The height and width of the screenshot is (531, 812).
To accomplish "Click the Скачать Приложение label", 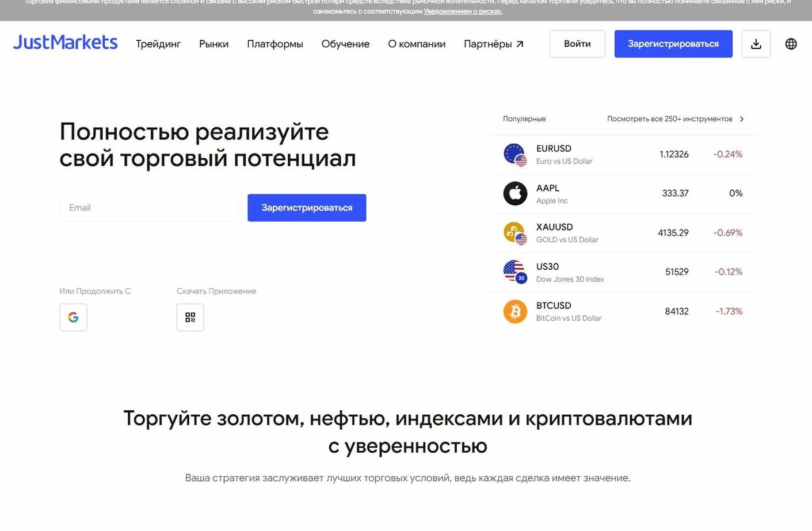I will click(216, 291).
